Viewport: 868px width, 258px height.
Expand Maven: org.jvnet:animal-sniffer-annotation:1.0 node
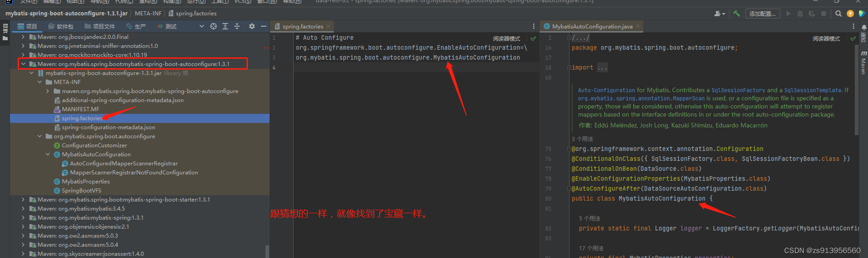pyautogui.click(x=23, y=46)
